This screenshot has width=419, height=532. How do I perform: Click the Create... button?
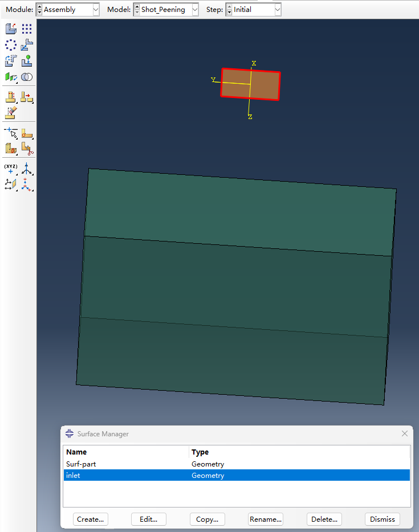pos(90,519)
